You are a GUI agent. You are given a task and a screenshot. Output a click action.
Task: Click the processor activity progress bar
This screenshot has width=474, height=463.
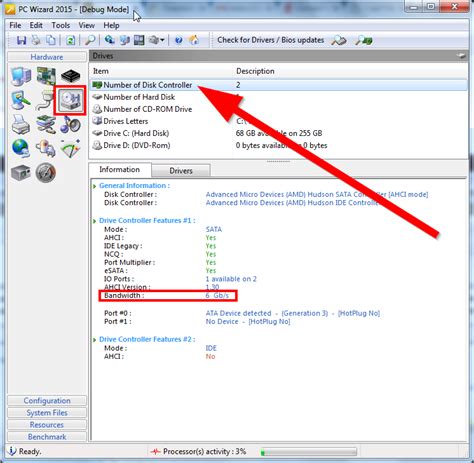point(309,452)
